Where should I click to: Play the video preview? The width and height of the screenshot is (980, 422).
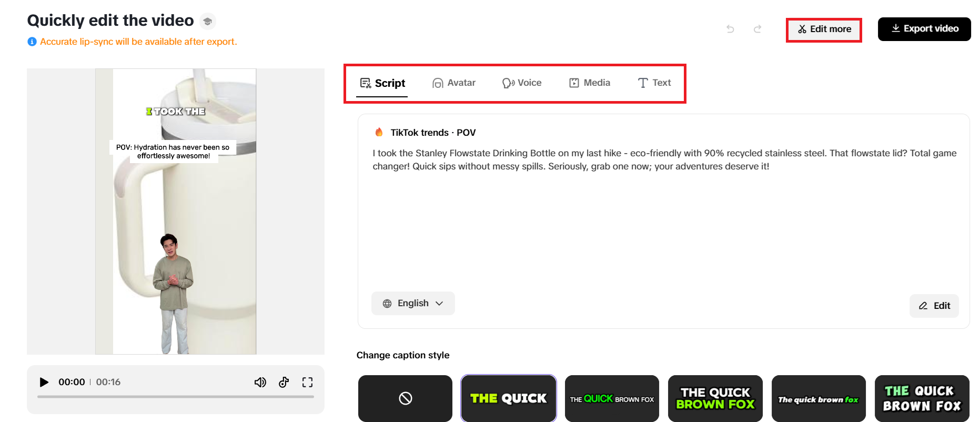[x=44, y=382]
